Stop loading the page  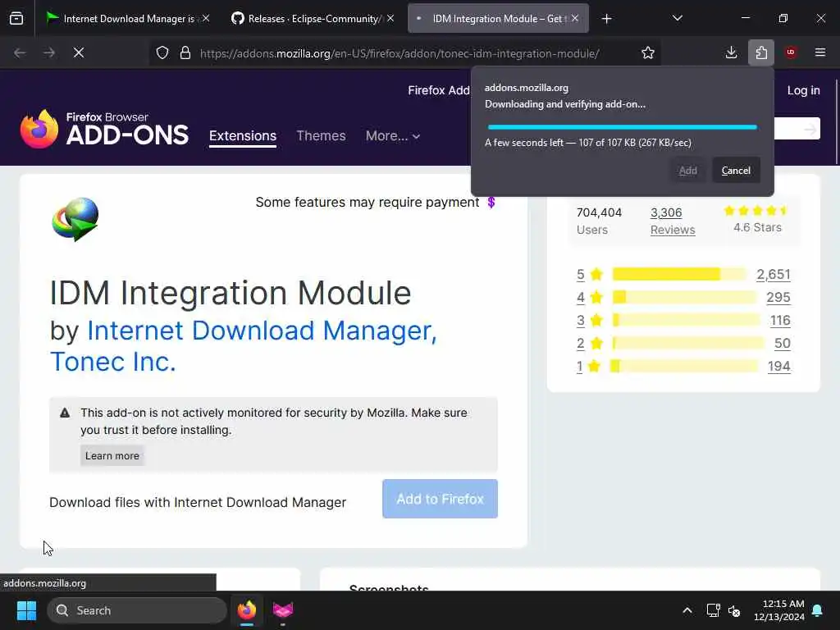click(79, 53)
